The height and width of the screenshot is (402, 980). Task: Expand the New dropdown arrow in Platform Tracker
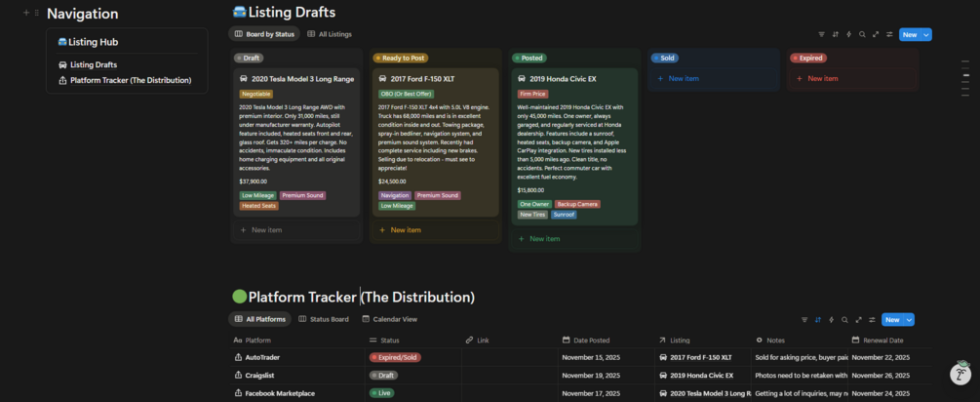pos(909,319)
